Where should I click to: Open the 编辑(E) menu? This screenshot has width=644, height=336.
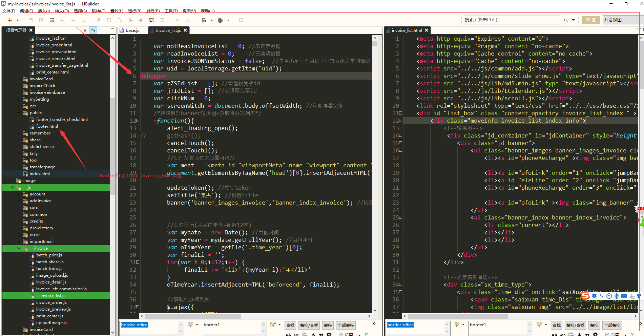coord(26,11)
